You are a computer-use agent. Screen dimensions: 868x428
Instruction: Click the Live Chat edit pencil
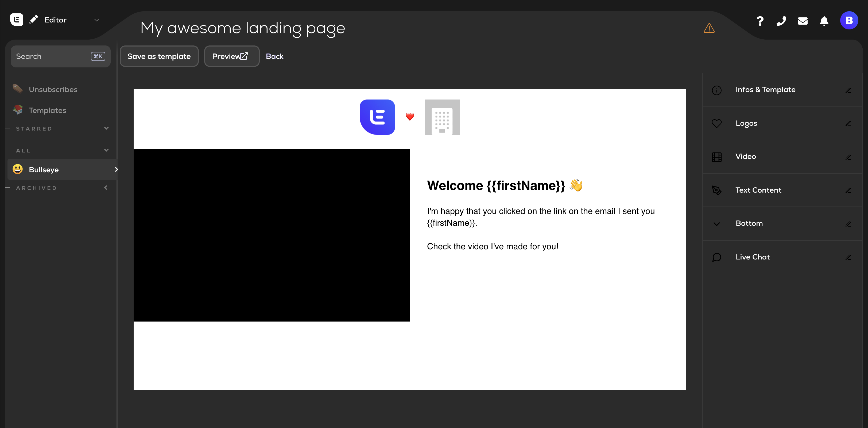point(848,257)
